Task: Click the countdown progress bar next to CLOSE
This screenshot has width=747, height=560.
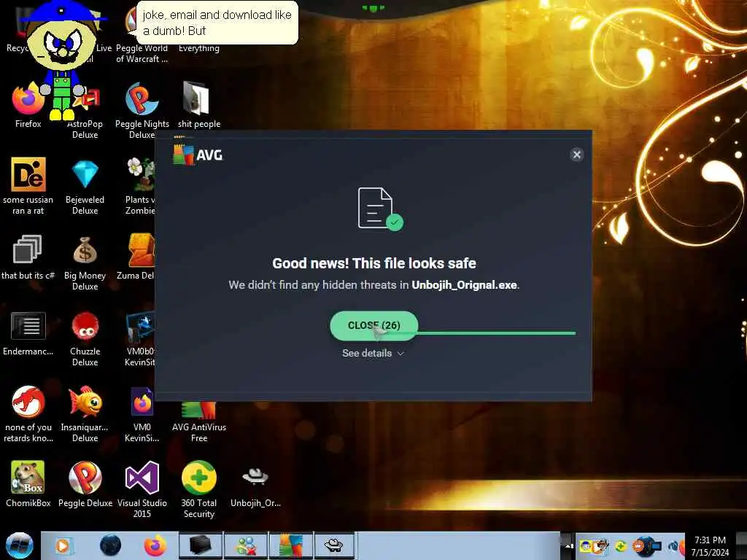Action: 496,333
